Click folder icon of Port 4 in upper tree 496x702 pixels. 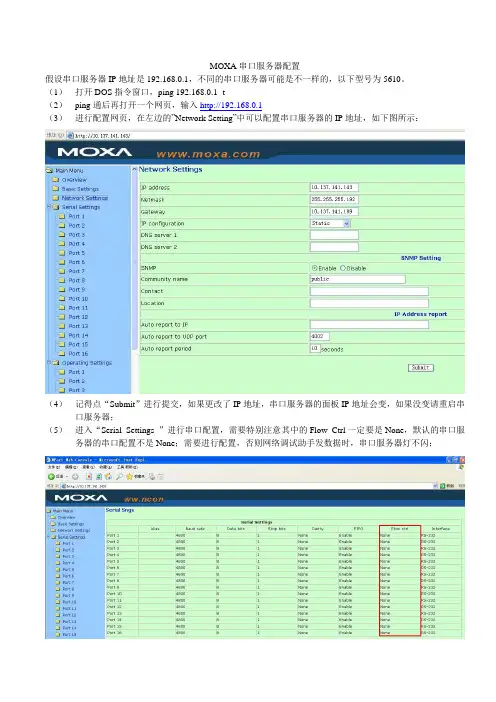pyautogui.click(x=62, y=244)
